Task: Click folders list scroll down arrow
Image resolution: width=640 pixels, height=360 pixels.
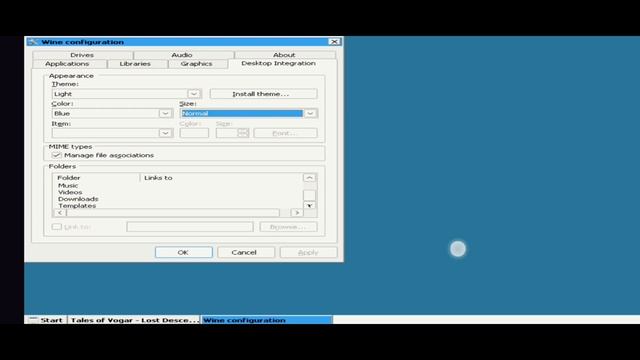Action: (x=309, y=205)
